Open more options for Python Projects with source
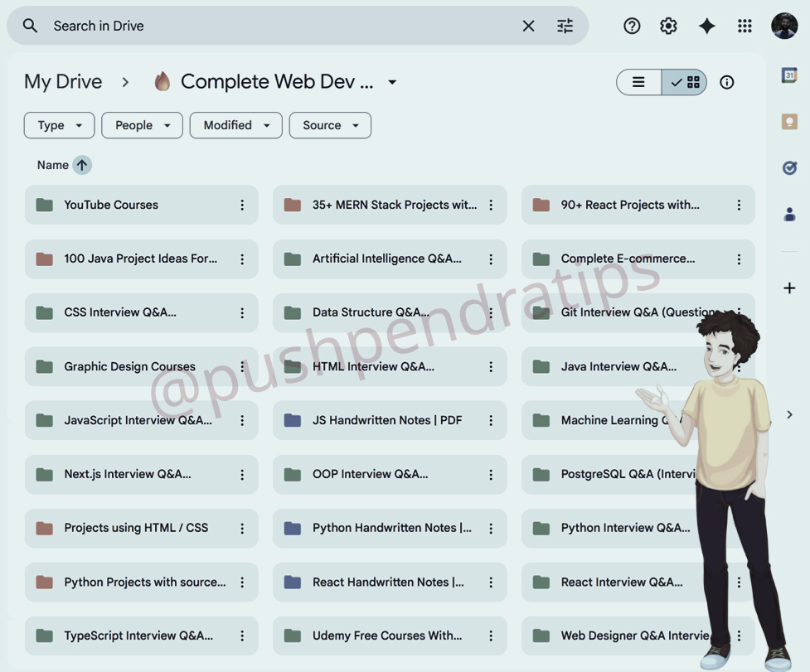 click(x=242, y=583)
